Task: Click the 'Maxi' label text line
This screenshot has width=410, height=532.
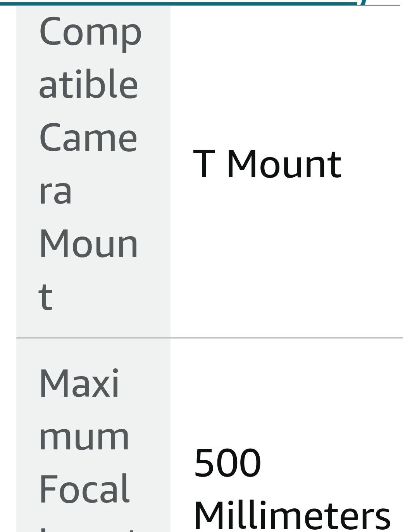Action: [x=79, y=383]
